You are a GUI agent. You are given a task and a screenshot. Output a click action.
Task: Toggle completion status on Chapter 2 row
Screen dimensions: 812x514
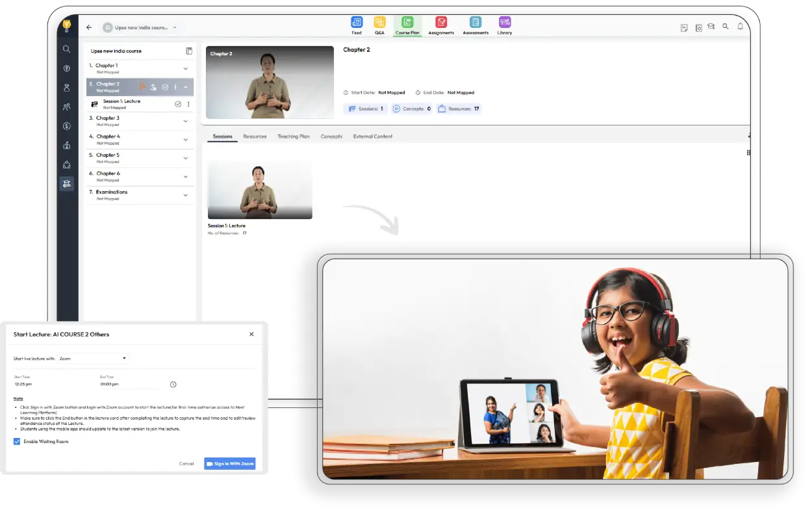coord(164,86)
